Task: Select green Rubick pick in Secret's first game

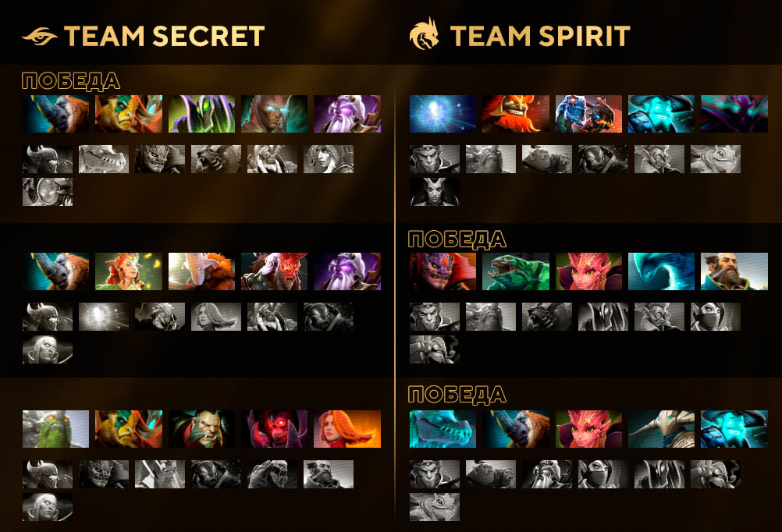Action: [x=201, y=114]
